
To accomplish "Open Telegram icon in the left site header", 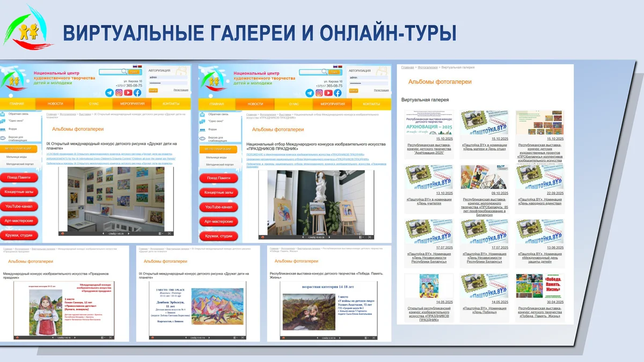I will (x=109, y=92).
